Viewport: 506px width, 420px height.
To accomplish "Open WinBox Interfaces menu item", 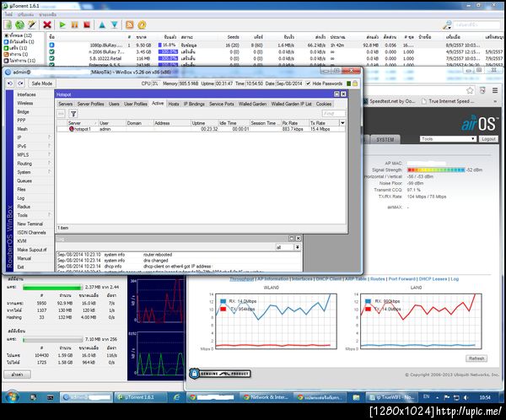I will point(26,94).
